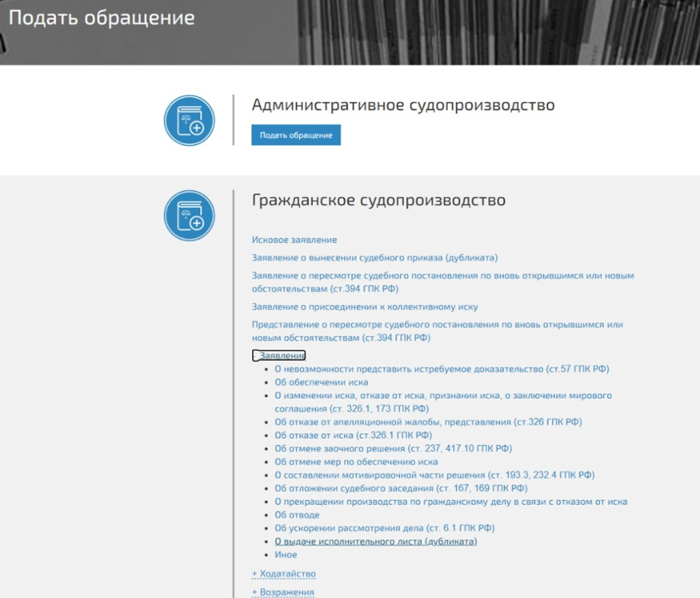Collapse the Заявление list

click(279, 355)
